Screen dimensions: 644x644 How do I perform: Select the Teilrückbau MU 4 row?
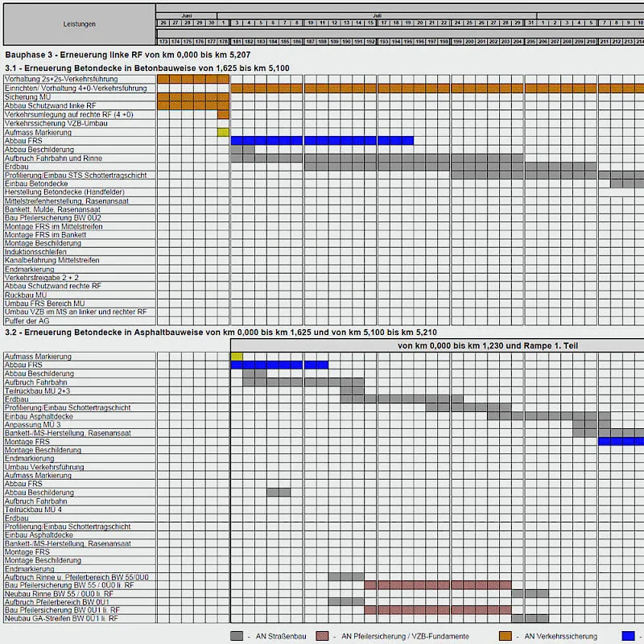point(80,510)
